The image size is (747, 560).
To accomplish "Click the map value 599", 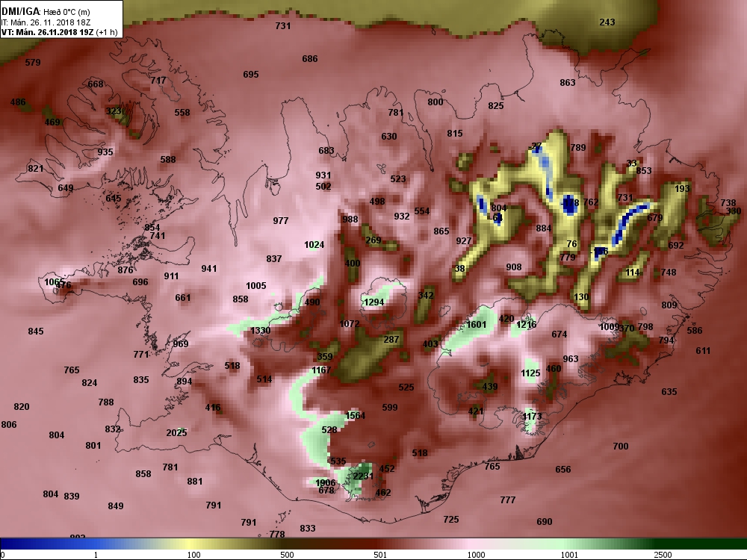I will coord(390,407).
